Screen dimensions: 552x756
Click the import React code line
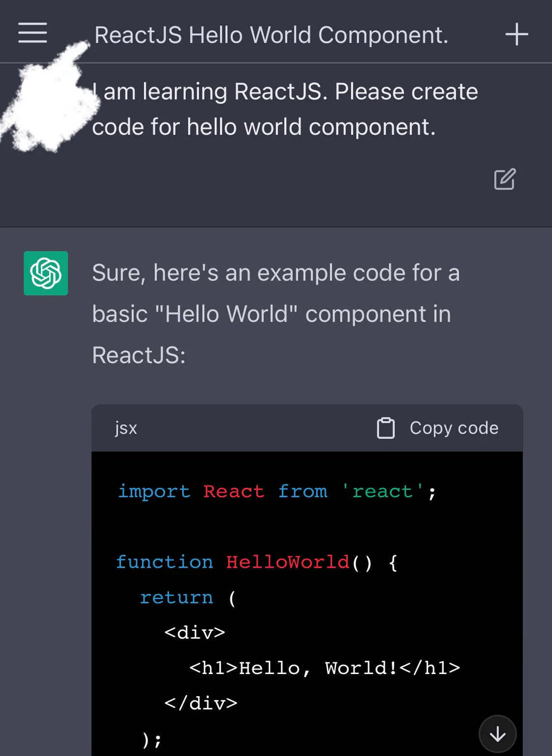point(276,492)
